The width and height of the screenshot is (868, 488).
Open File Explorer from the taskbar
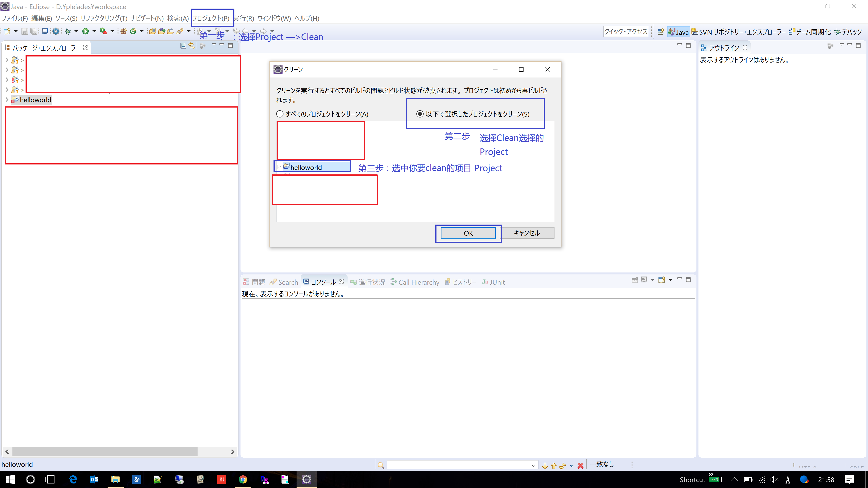(115, 479)
